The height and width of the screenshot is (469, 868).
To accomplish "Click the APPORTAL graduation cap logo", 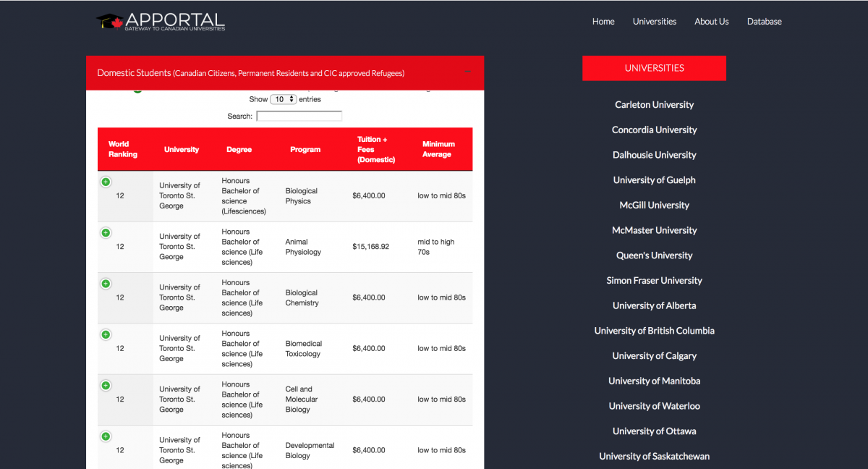I will pyautogui.click(x=109, y=22).
